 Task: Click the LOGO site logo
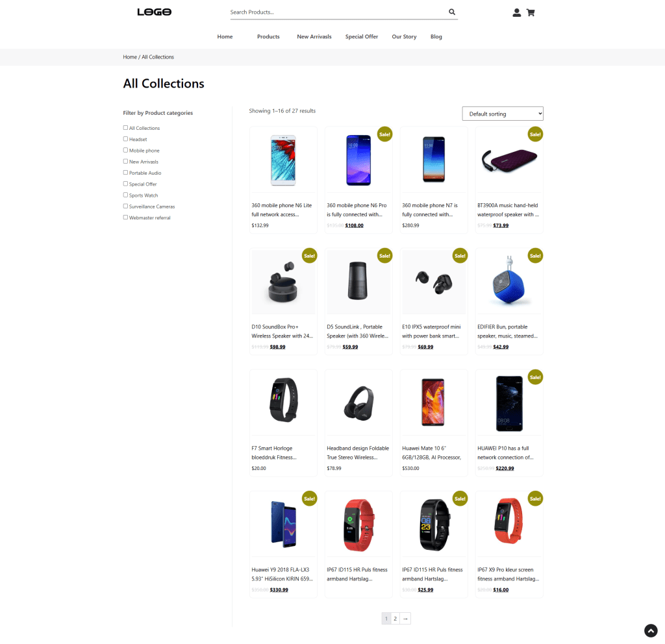(155, 12)
